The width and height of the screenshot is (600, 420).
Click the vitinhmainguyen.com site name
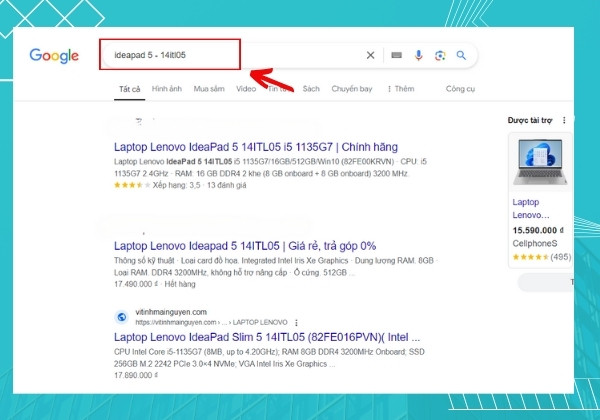(x=171, y=312)
